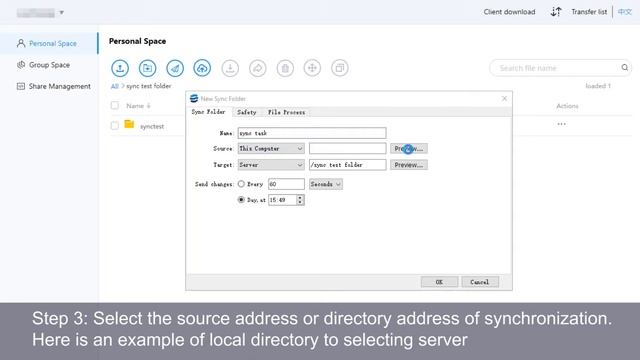Select the Every interval radio button
Viewport: 640px width, 360px height.
(241, 184)
